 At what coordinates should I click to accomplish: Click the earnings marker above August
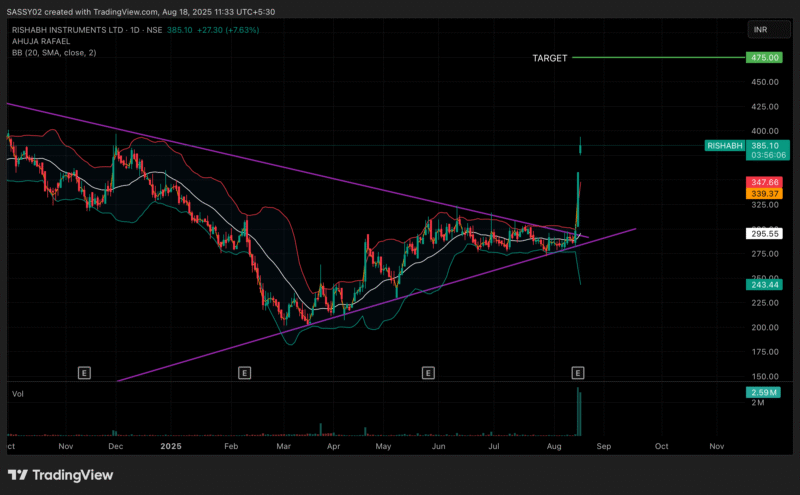[x=578, y=373]
